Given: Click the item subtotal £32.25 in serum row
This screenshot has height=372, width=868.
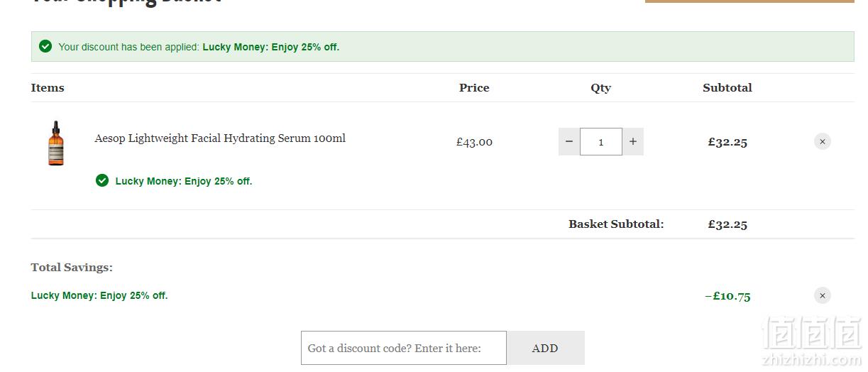Looking at the screenshot, I should pyautogui.click(x=727, y=142).
